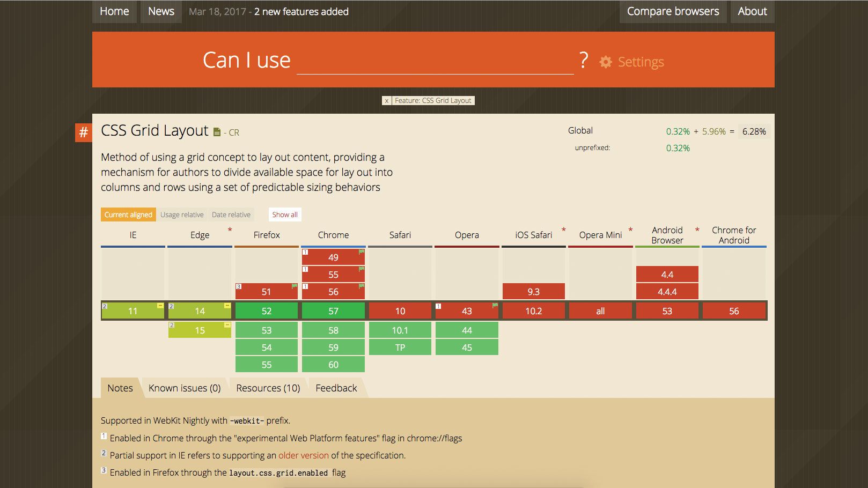This screenshot has width=868, height=488.
Task: Click the flag icon on the Firefox 51 cell
Action: (x=294, y=286)
